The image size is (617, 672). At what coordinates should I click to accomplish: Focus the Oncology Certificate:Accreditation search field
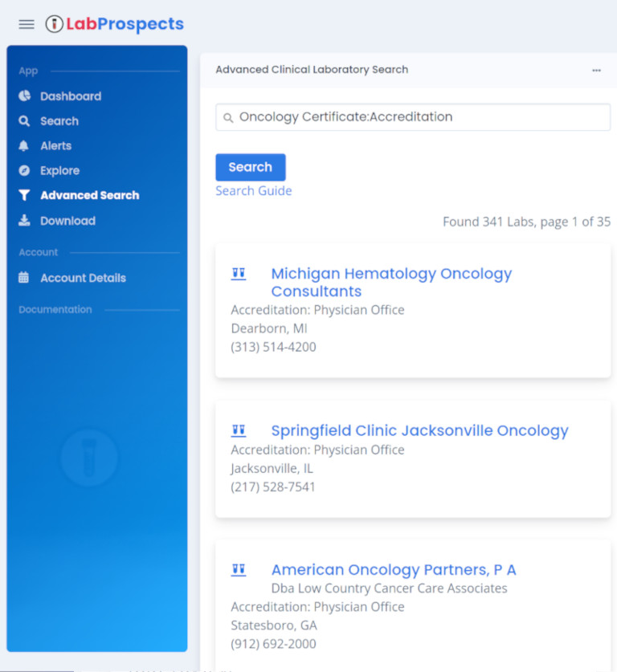413,117
